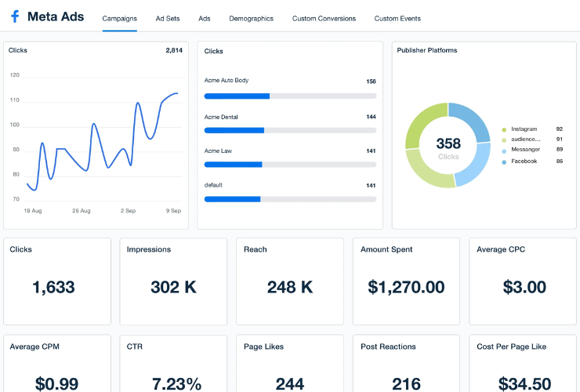580x392 pixels.
Task: Click the Facebook logo icon
Action: 15,16
